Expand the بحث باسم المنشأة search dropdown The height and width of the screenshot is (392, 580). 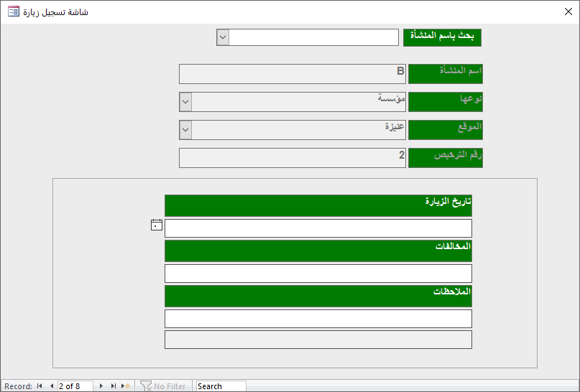click(x=223, y=37)
